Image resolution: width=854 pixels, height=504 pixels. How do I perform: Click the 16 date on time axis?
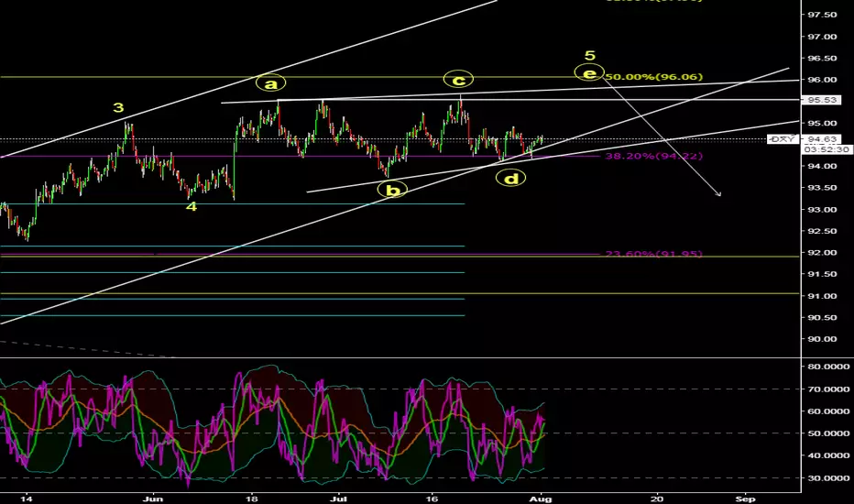pos(432,499)
